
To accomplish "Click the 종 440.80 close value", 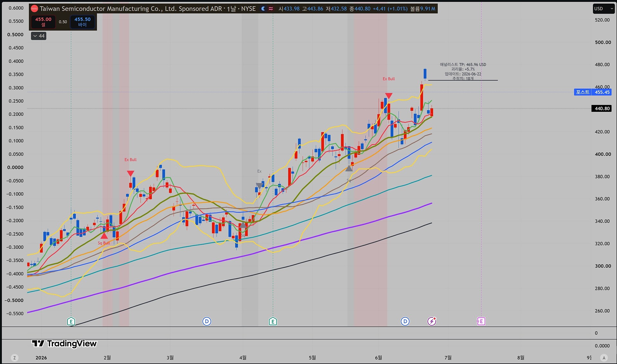I will click(360, 9).
